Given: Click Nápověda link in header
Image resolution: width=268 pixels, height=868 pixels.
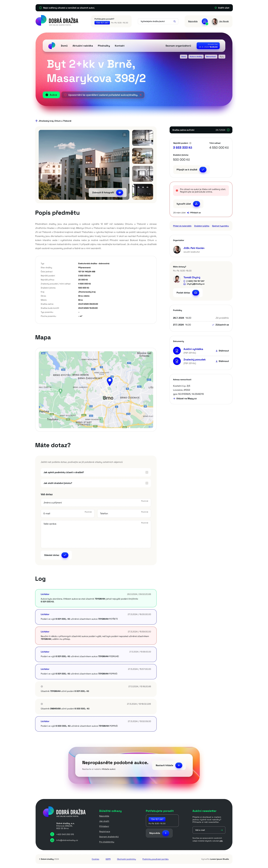Looking at the screenshot, I should [193, 21].
